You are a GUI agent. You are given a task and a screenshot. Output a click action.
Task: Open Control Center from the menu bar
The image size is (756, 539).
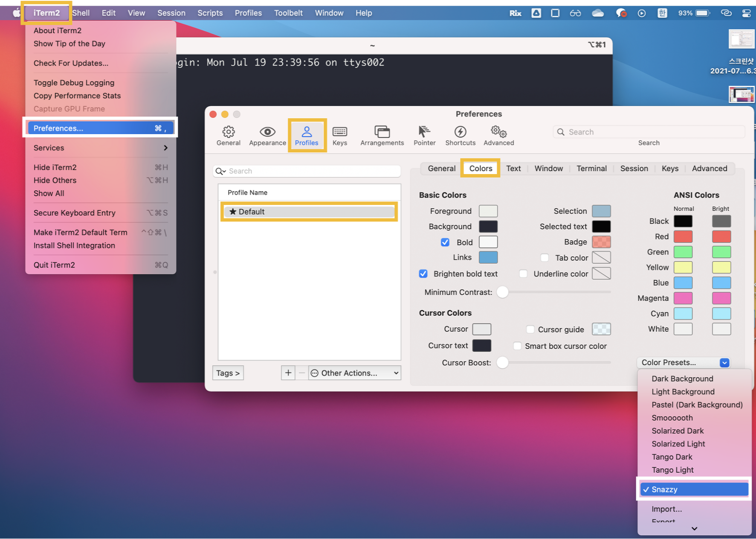point(746,13)
